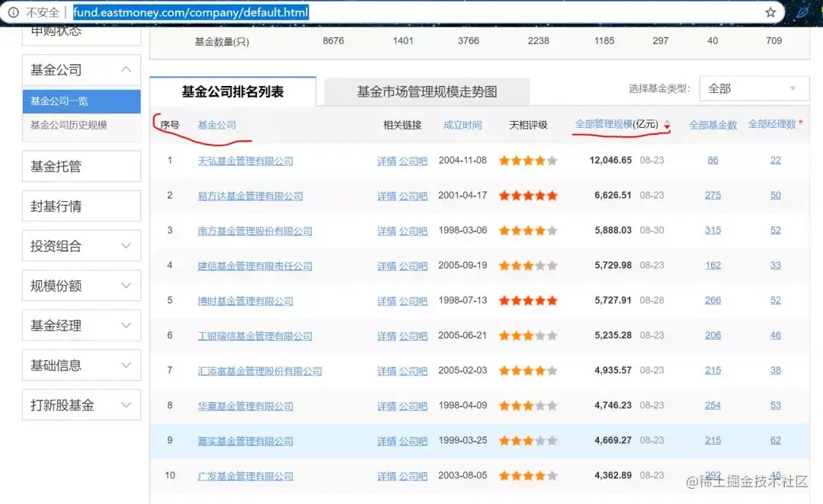Open 公司吧 for 天弘基金 row
Image resolution: width=823 pixels, height=504 pixels.
[x=413, y=161]
